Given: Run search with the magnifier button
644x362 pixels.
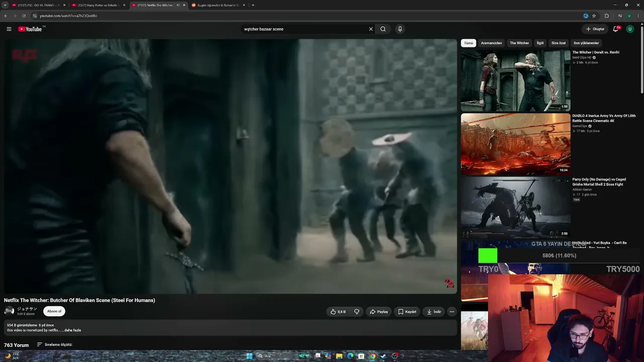Looking at the screenshot, I should click(383, 29).
